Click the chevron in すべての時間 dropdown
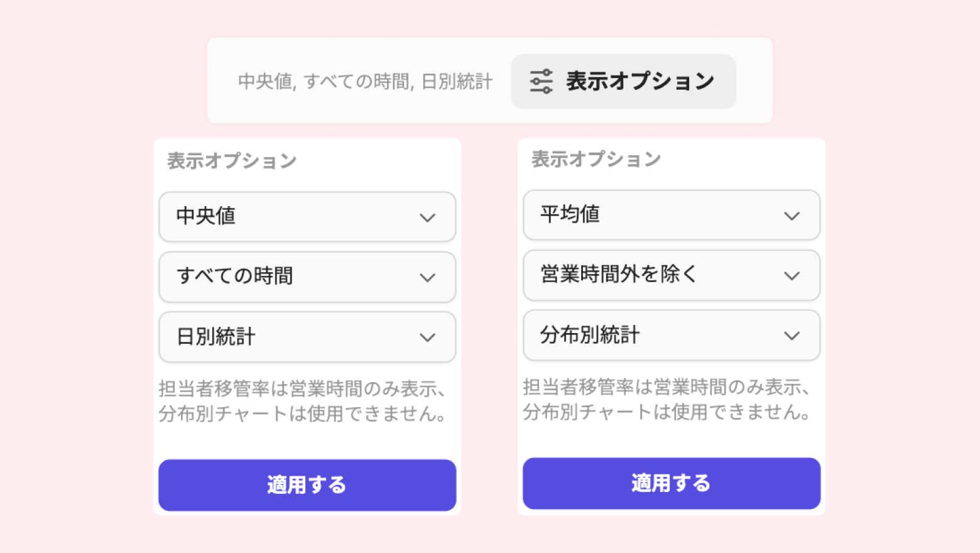 (428, 278)
